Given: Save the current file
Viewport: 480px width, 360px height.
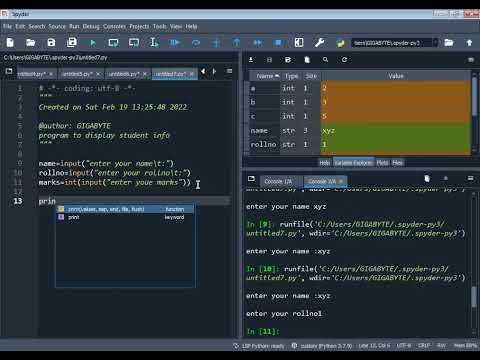Looking at the screenshot, I should [x=51, y=43].
